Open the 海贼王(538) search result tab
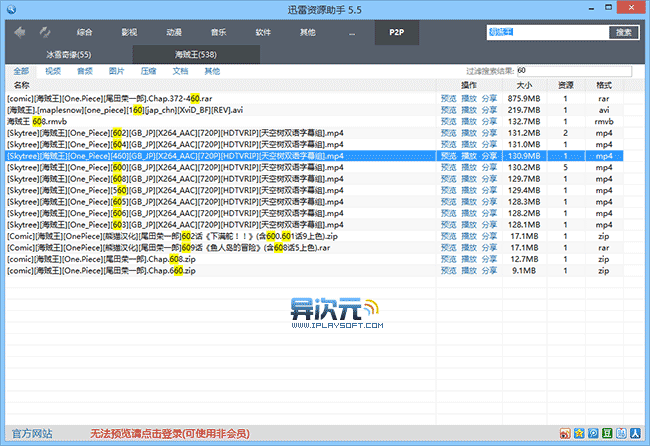The width and height of the screenshot is (650, 446). pos(196,55)
